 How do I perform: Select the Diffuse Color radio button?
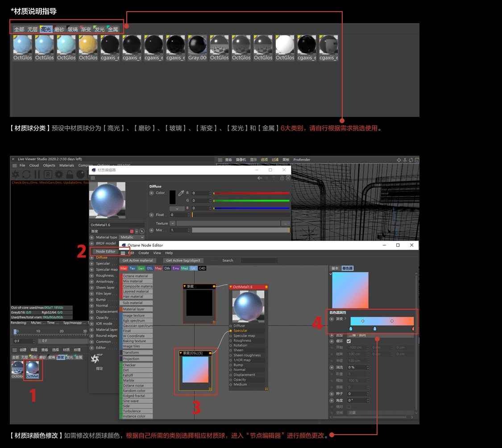pos(151,193)
